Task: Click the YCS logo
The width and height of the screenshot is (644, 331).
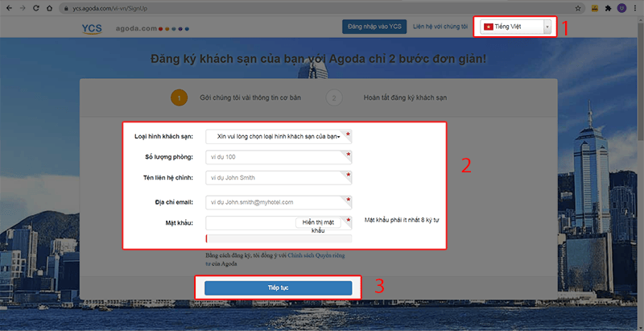Action: (92, 28)
